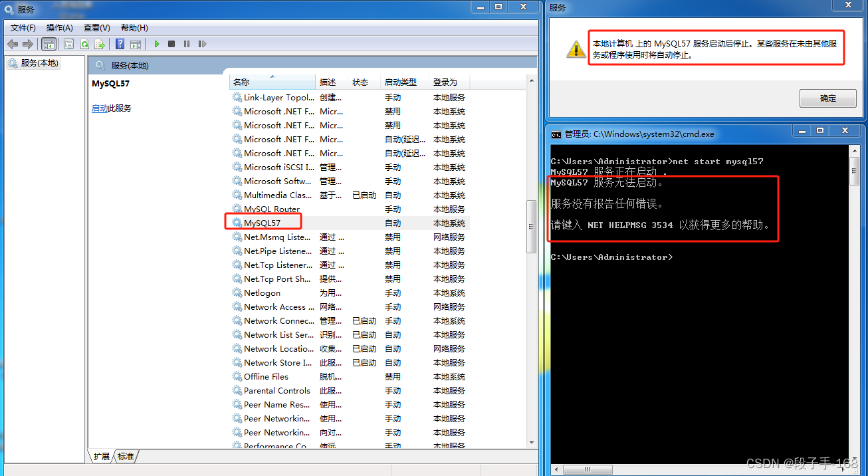Viewport: 868px width, 476px height.
Task: Select the Parental Controls service row
Action: point(350,391)
